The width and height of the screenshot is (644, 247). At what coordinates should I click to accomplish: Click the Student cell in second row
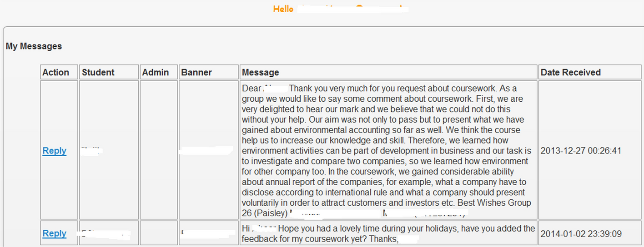(x=109, y=233)
